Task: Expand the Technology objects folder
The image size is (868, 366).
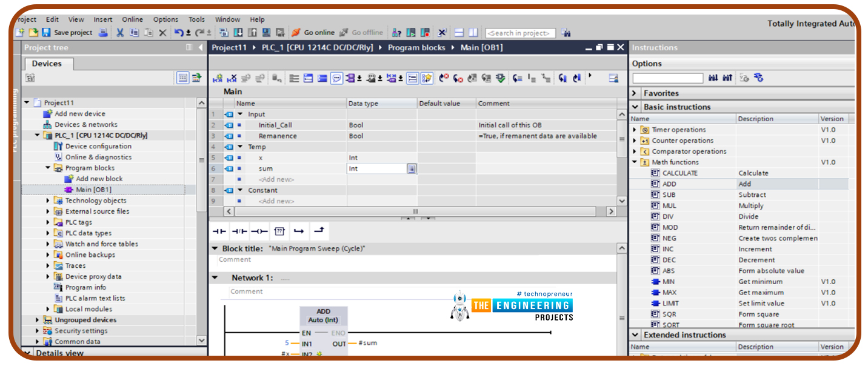Action: click(x=48, y=201)
